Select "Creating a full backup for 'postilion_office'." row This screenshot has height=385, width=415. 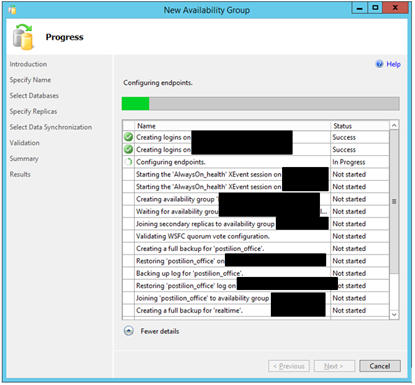pyautogui.click(x=256, y=249)
